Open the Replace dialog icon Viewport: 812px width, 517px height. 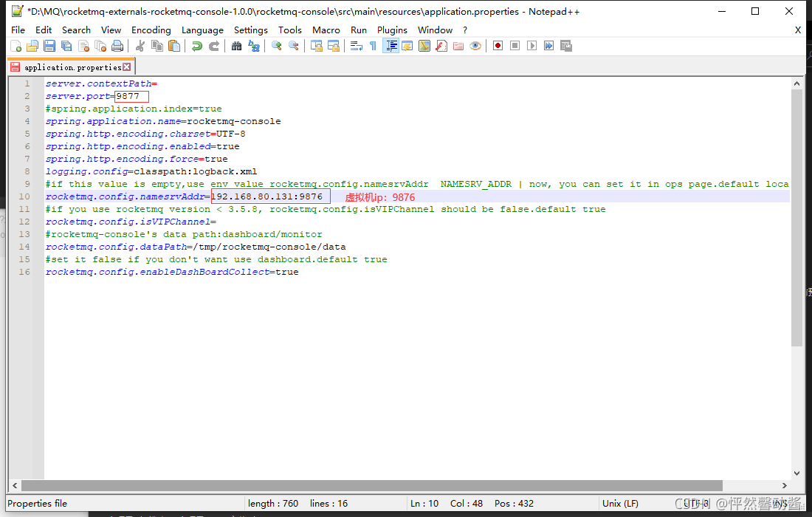pos(254,46)
